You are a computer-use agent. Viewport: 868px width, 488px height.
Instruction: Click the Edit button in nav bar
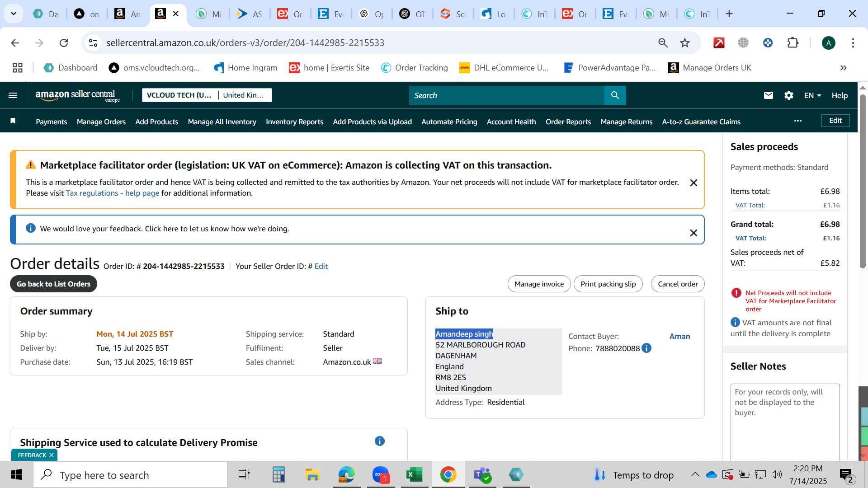pyautogui.click(x=835, y=121)
